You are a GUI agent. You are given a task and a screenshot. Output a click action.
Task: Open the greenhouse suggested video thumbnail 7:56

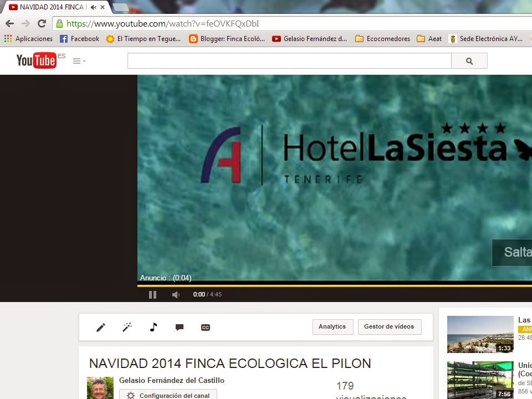click(480, 380)
